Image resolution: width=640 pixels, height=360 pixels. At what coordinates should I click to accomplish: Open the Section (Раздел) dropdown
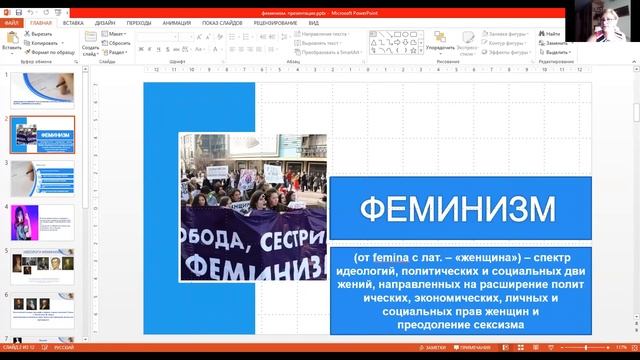point(115,52)
